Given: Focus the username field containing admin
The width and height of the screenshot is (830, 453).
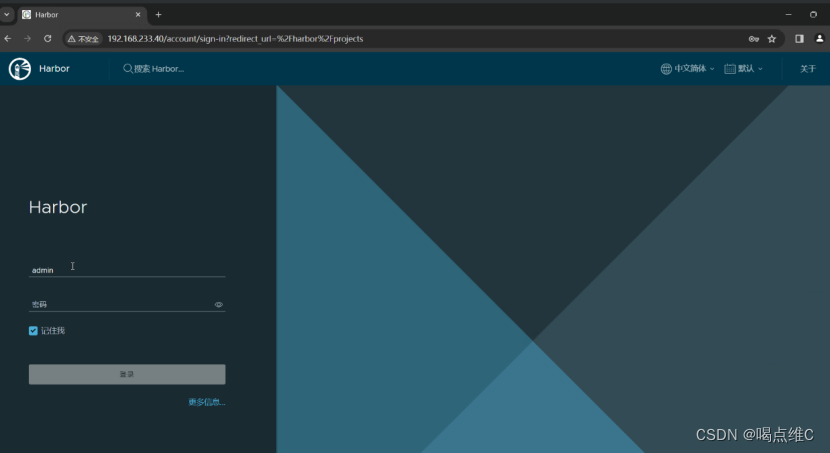Looking at the screenshot, I should point(127,269).
